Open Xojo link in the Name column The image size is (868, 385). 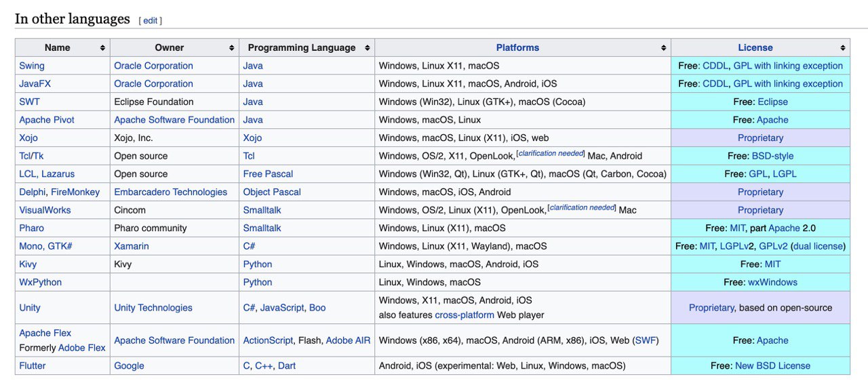tap(28, 138)
